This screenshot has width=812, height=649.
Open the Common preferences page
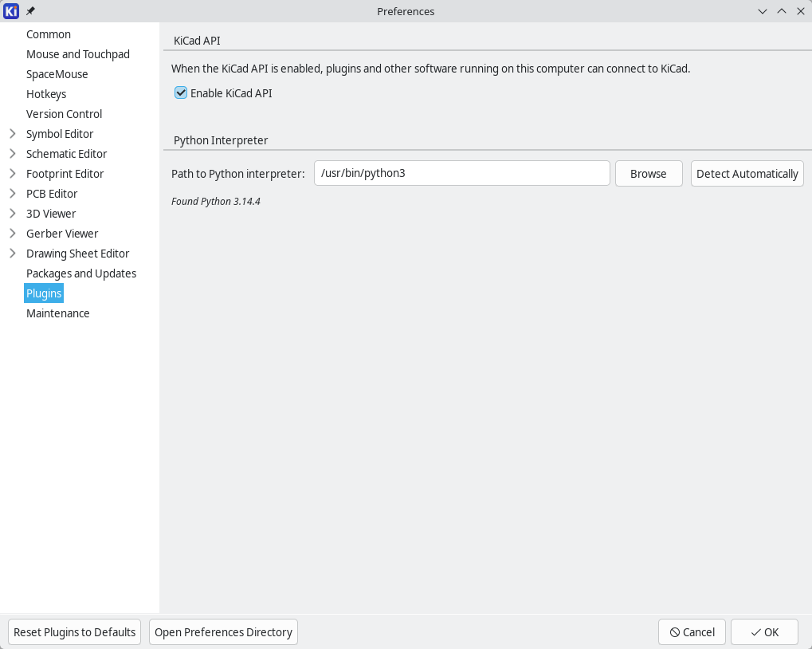coord(49,34)
